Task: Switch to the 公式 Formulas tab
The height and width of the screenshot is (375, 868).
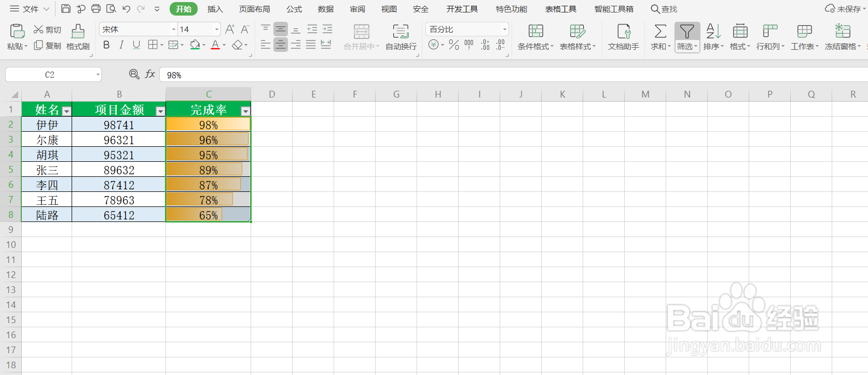Action: pos(294,9)
